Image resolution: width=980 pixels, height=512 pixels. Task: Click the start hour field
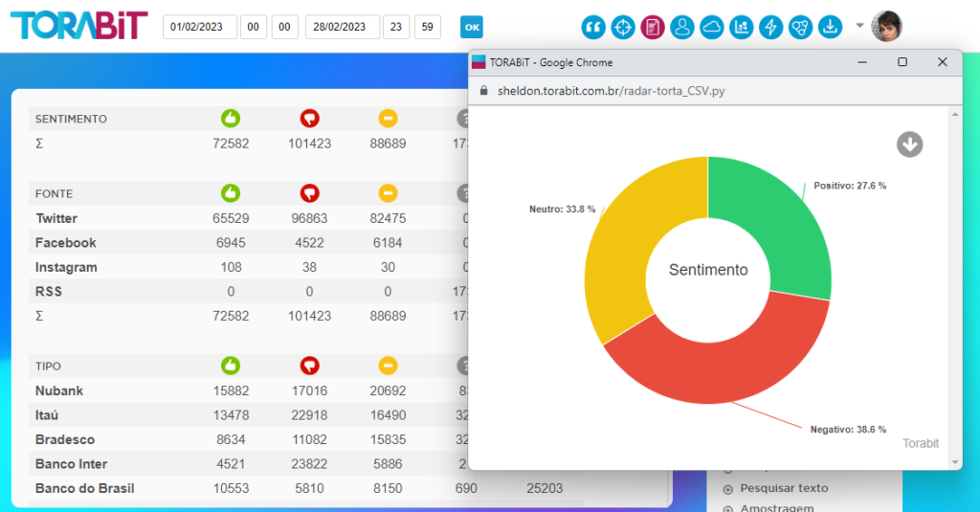click(253, 27)
